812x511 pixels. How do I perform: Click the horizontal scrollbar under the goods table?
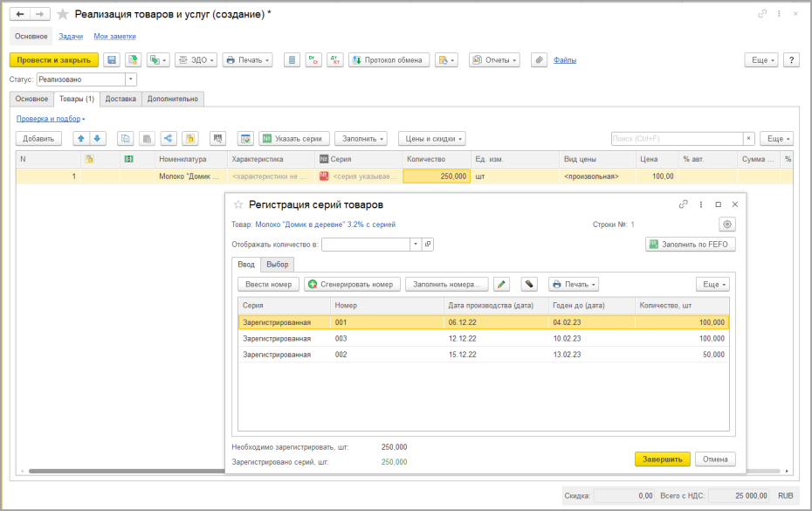[404, 471]
